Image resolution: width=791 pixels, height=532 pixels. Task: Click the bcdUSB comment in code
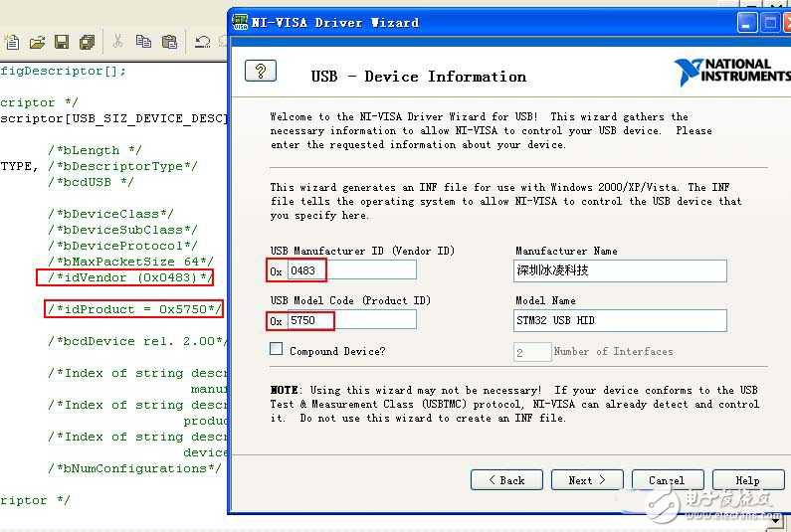tap(91, 182)
